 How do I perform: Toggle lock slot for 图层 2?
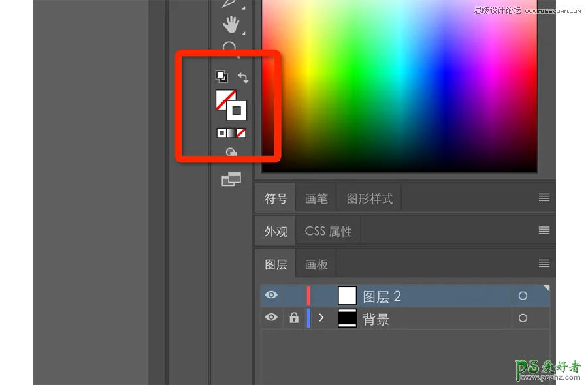click(x=294, y=296)
